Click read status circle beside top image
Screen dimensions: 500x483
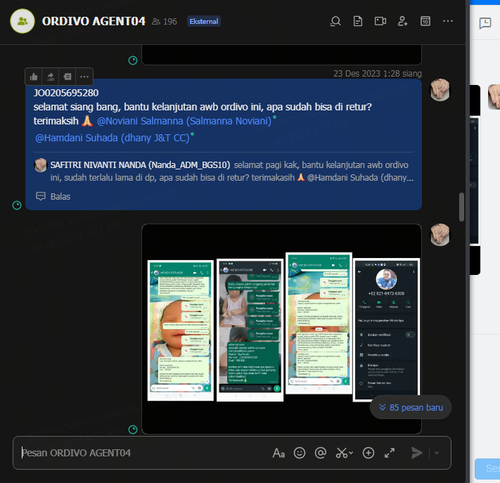tap(133, 60)
